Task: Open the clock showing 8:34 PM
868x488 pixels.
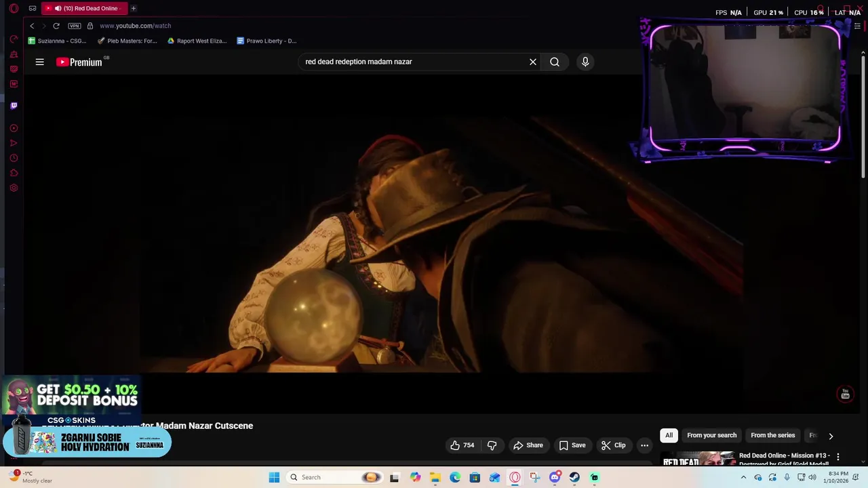Action: [835, 477]
